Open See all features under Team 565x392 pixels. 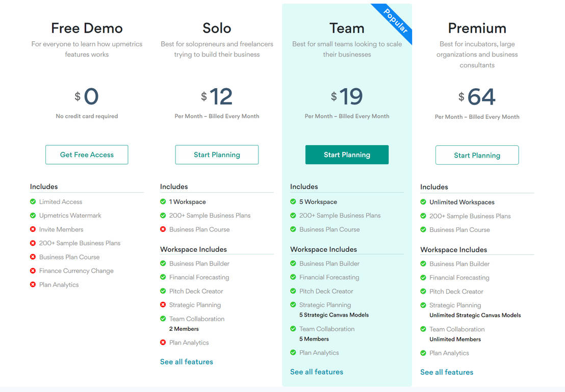pos(316,372)
